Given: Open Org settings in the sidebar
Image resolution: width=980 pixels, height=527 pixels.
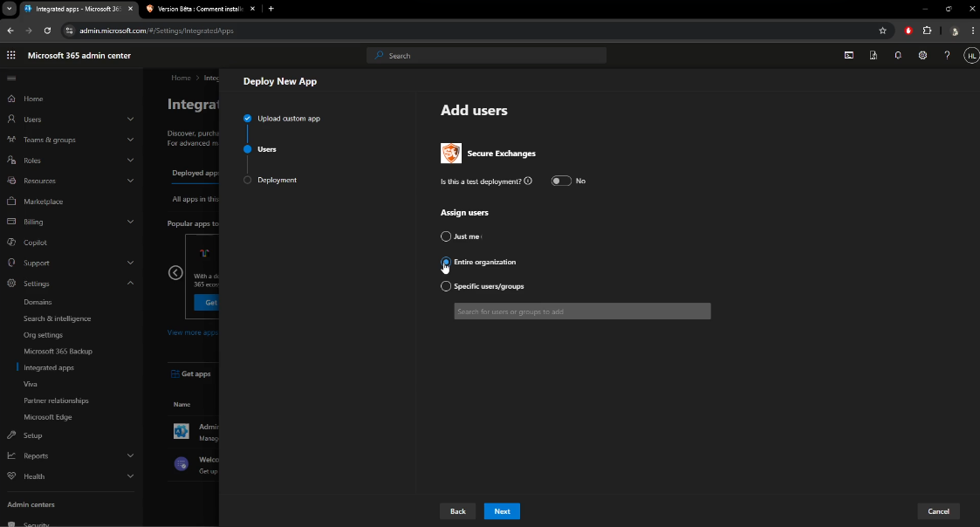Looking at the screenshot, I should (43, 334).
